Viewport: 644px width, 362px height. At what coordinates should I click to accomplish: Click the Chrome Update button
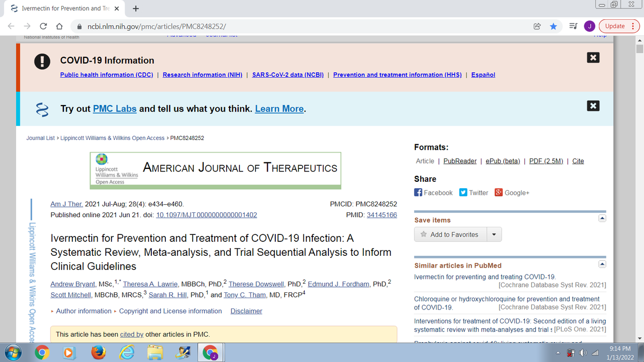[618, 26]
